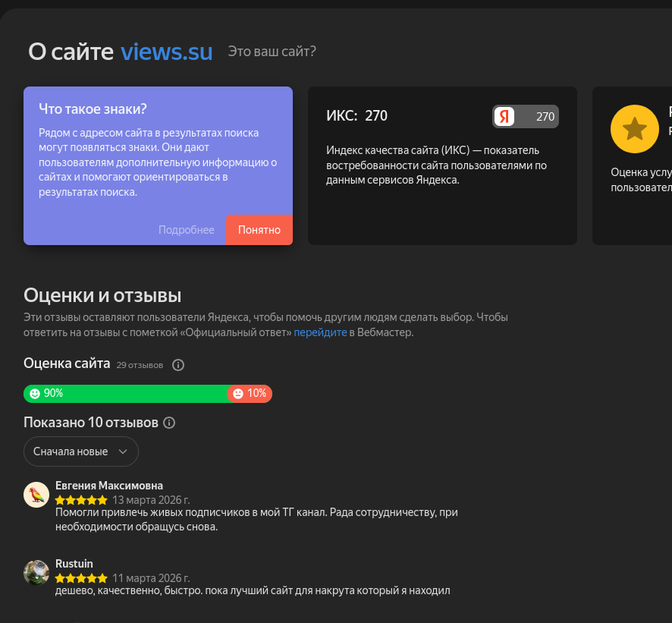
Task: Click Евгения Максимовна's review text
Action: click(x=256, y=519)
